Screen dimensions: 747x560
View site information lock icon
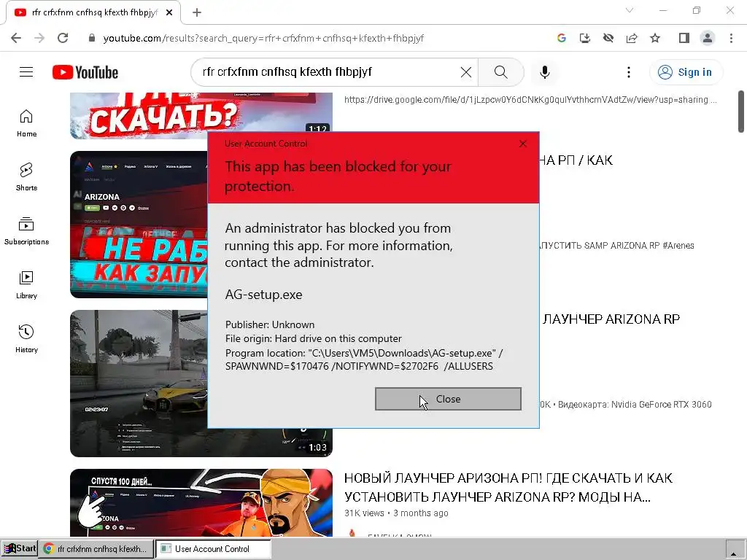[x=92, y=38]
